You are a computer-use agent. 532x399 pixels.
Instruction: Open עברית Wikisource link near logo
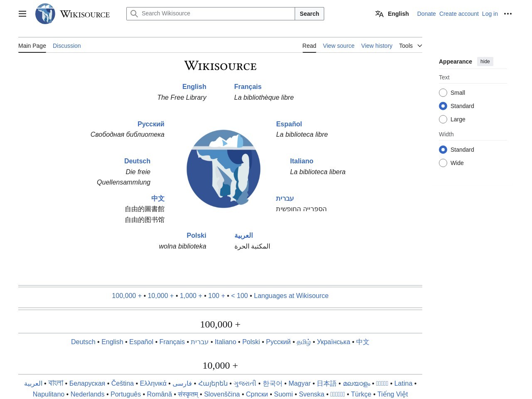pyautogui.click(x=285, y=198)
